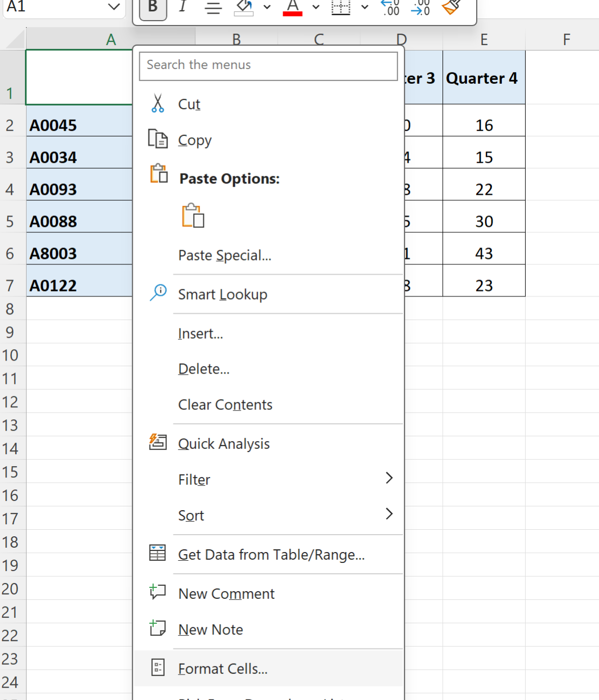
Task: Apply the fill color bucket
Action: 244,8
